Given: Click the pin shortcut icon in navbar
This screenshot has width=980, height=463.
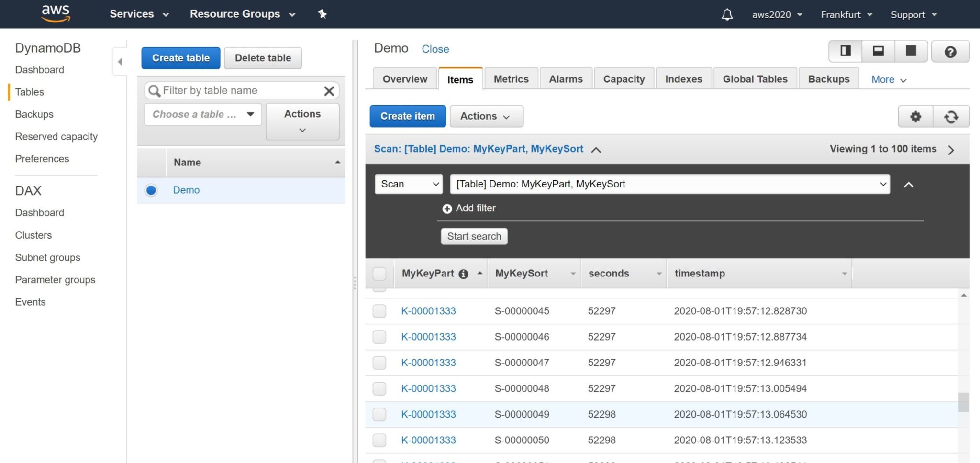Looking at the screenshot, I should 323,14.
